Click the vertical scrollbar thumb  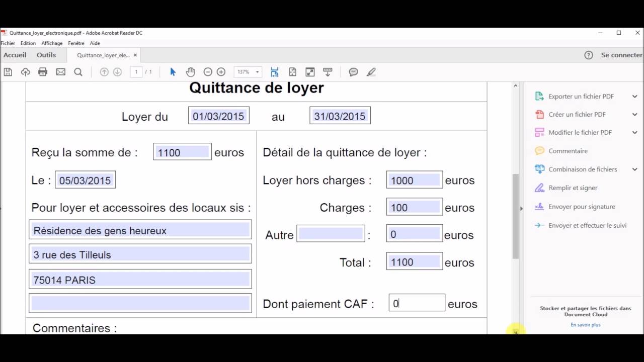515,216
